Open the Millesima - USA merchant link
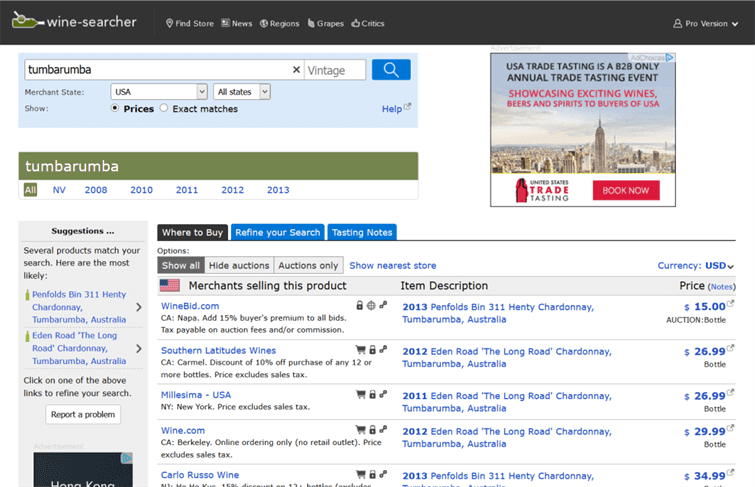This screenshot has width=755, height=487. (x=196, y=395)
